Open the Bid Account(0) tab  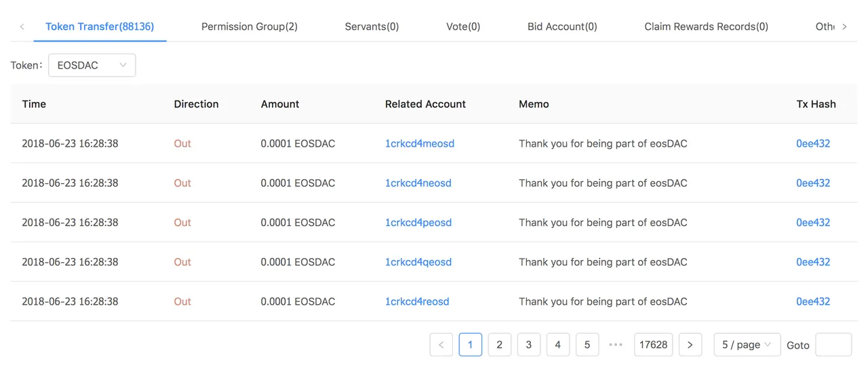pyautogui.click(x=562, y=26)
